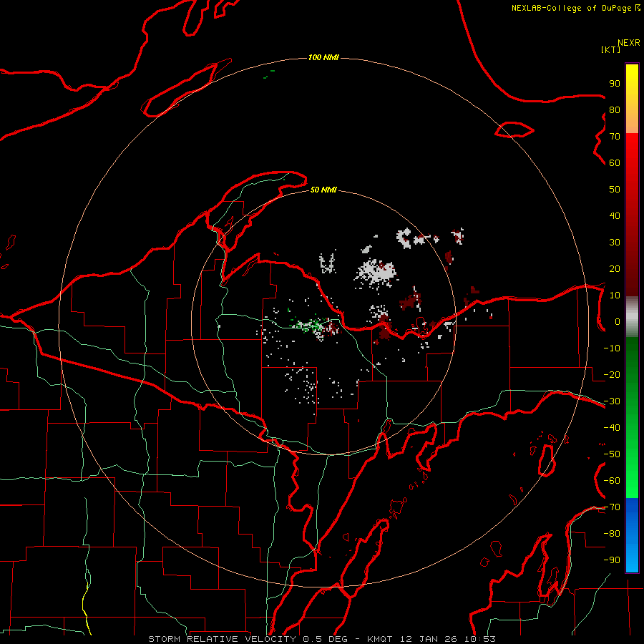Click the -50 value on the velocity scale
The height and width of the screenshot is (644, 644).
612,454
